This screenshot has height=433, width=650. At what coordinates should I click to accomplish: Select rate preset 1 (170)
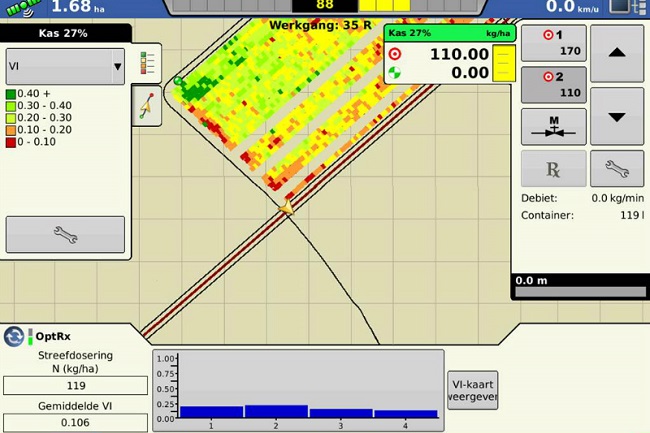(x=553, y=43)
